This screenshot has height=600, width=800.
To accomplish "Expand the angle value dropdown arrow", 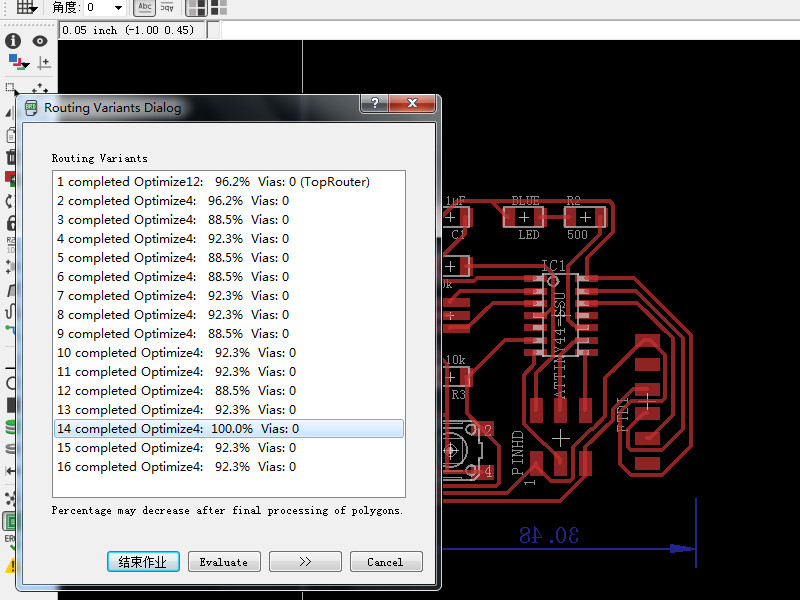I will (x=118, y=8).
